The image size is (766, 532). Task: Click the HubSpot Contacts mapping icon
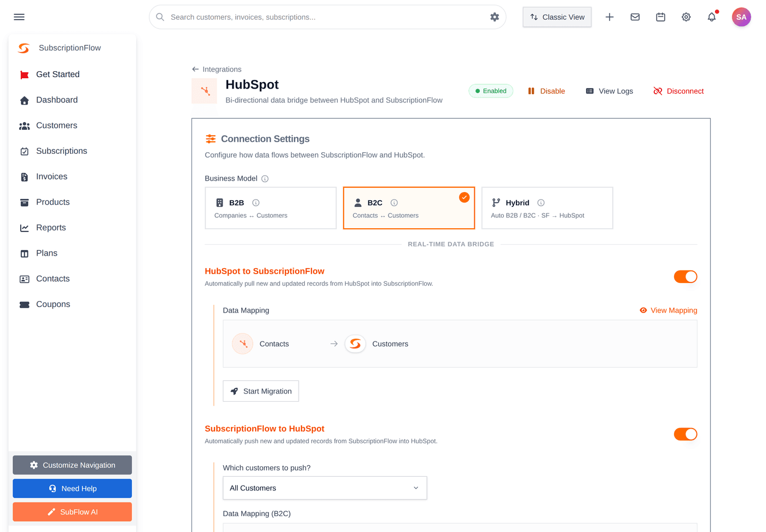tap(242, 344)
